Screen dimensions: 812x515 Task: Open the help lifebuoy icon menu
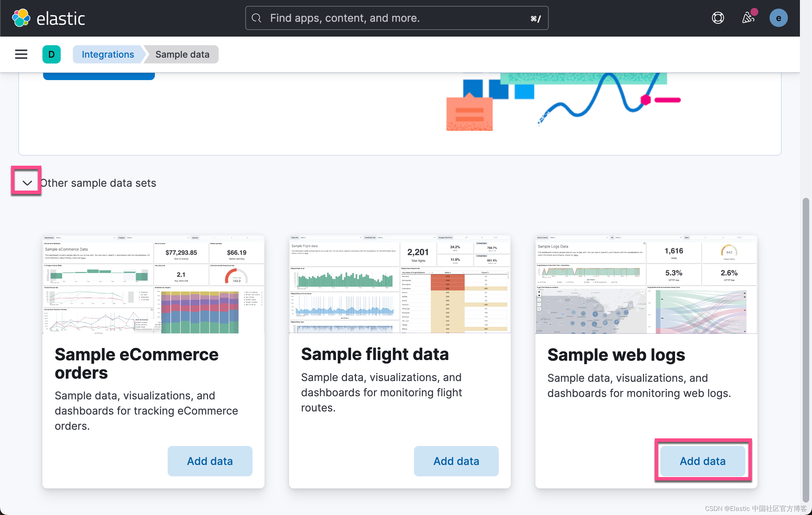point(718,18)
